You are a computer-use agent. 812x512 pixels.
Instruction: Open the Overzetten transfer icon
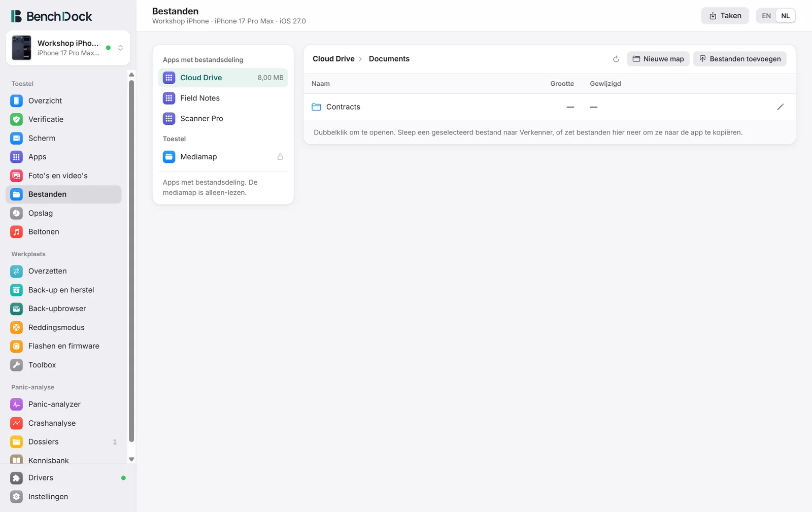coord(16,271)
